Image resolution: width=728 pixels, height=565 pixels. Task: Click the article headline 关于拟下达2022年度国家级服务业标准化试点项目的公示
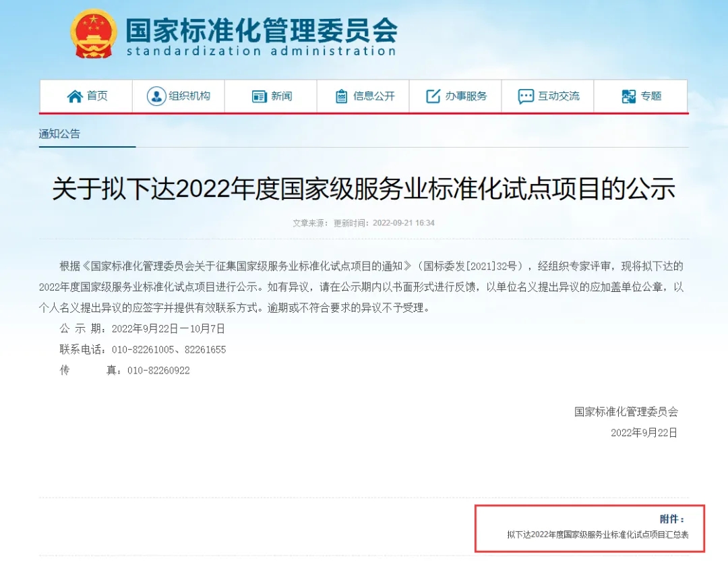point(363,188)
